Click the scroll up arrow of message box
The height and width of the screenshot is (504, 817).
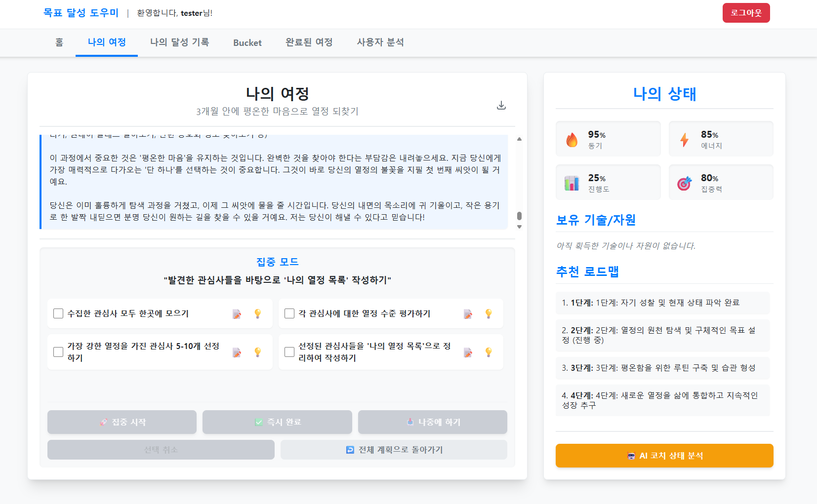tap(519, 139)
